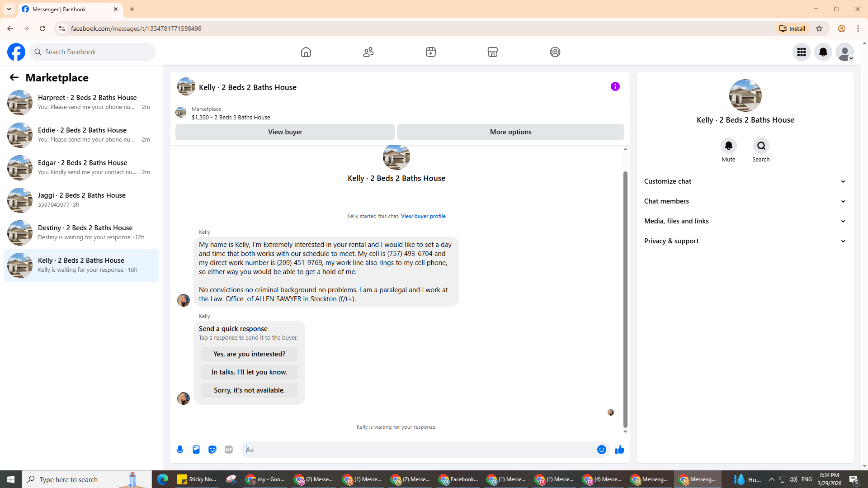Choose a sticker from the sticker icon
The height and width of the screenshot is (488, 868).
pos(212,450)
